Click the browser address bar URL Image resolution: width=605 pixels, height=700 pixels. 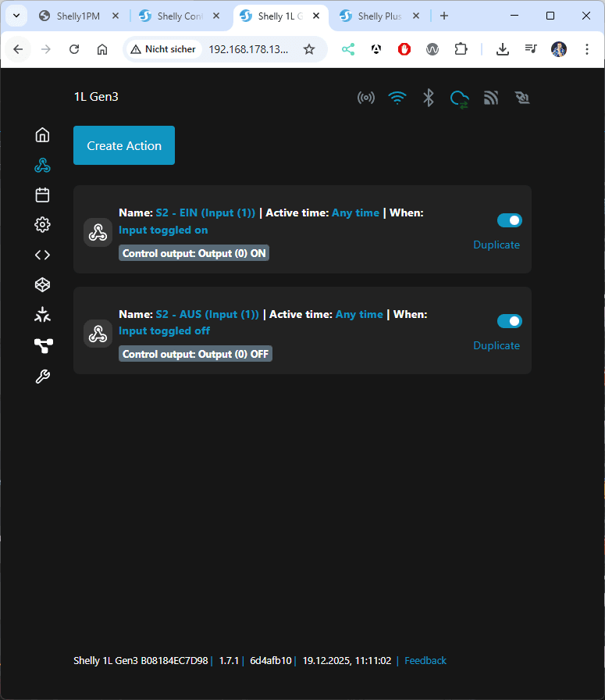point(248,49)
